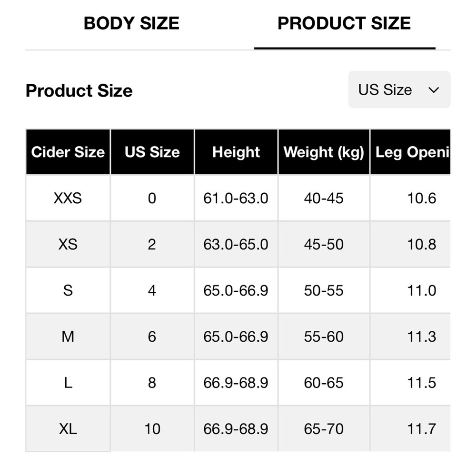Click the Product Size heading

pyautogui.click(x=79, y=90)
